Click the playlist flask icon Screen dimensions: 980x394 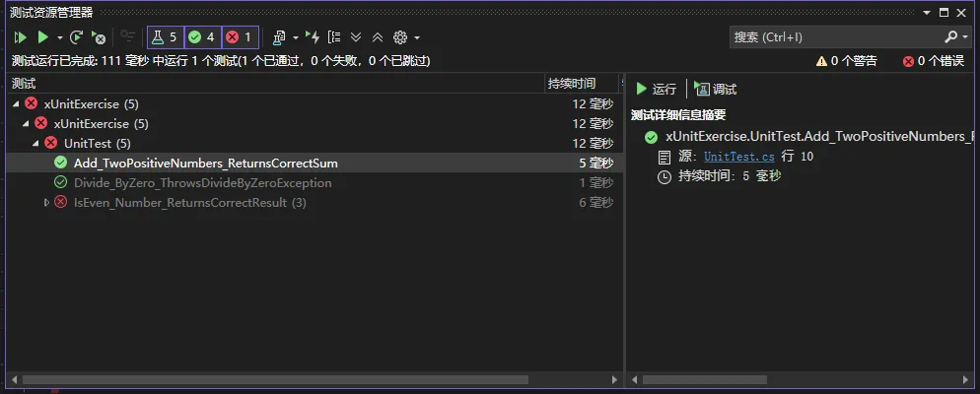tap(279, 38)
